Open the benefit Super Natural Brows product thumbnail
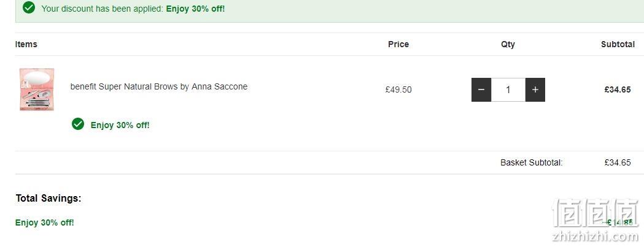This screenshot has width=644, height=247. 37,89
